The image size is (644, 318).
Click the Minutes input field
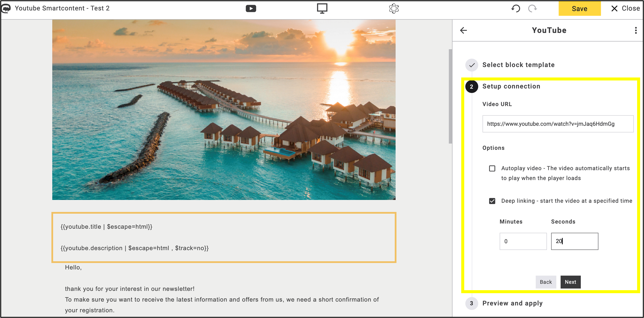pos(523,241)
